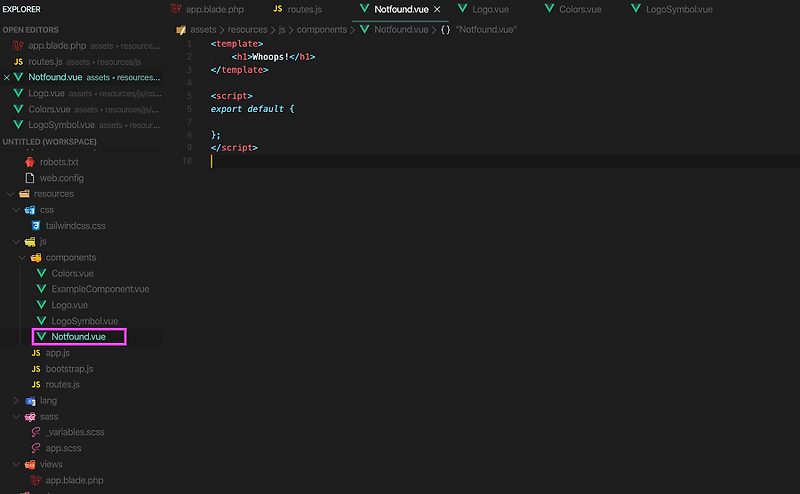The image size is (800, 494).
Task: Select Notfound.vue in the breadcrumb path
Action: coord(401,30)
